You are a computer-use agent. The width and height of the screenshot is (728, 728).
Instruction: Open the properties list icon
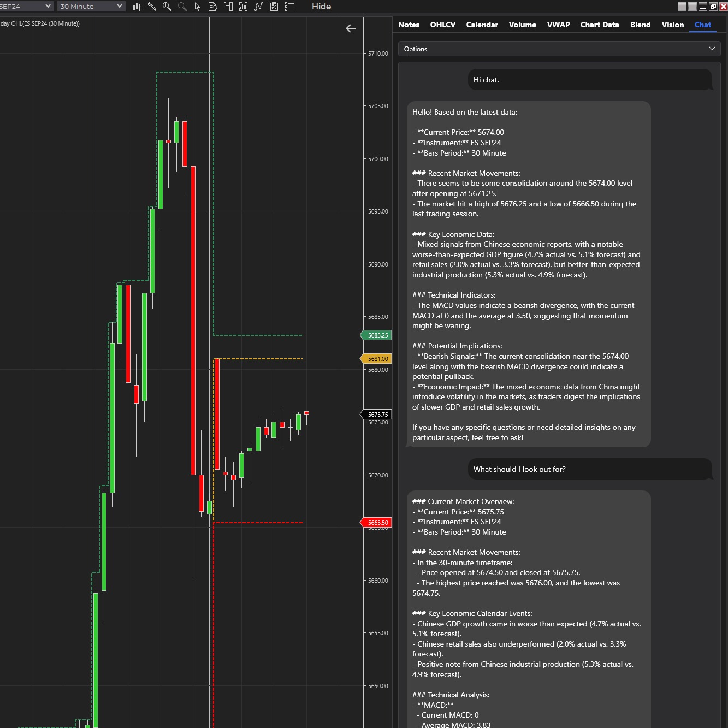coord(289,7)
